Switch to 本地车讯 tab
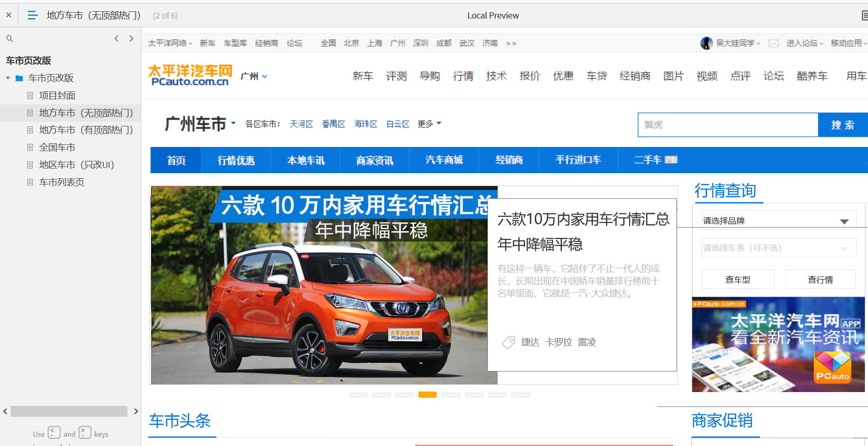 (306, 160)
